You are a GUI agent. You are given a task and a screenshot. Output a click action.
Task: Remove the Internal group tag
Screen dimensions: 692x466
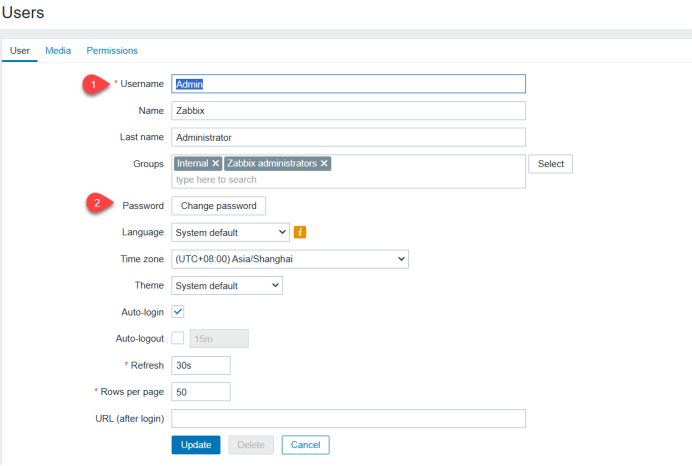click(x=215, y=163)
